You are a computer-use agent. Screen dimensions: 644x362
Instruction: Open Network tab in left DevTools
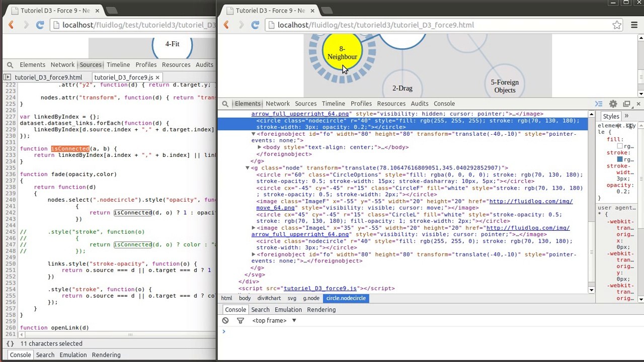[62, 65]
